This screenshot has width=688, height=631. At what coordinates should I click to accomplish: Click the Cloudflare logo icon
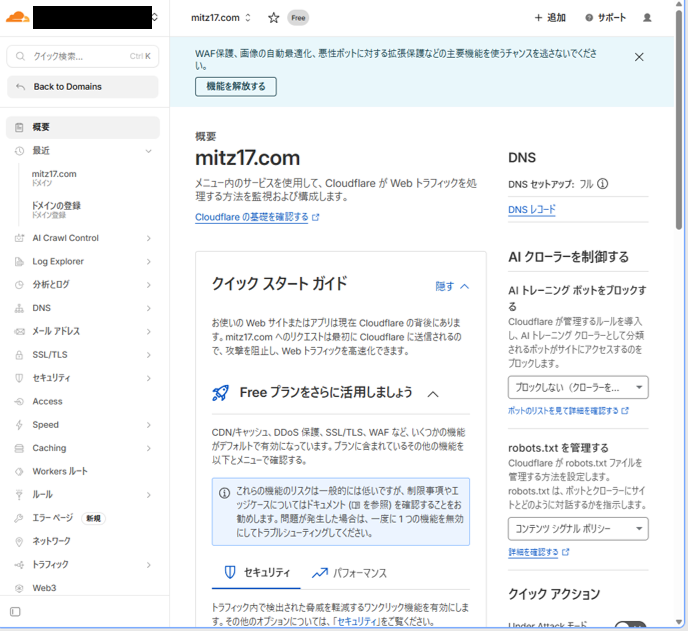pyautogui.click(x=18, y=18)
